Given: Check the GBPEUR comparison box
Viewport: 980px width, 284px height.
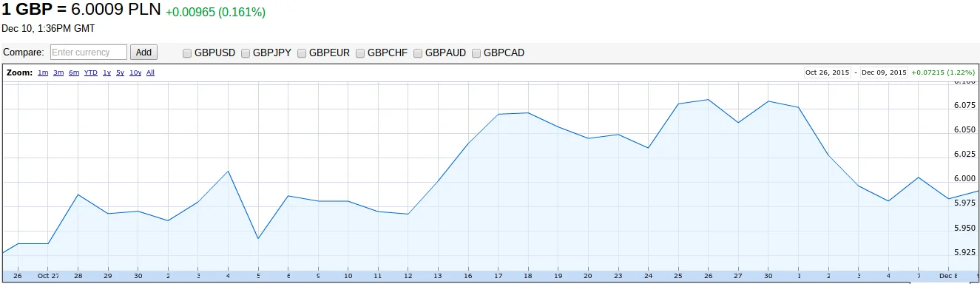Looking at the screenshot, I should point(302,53).
